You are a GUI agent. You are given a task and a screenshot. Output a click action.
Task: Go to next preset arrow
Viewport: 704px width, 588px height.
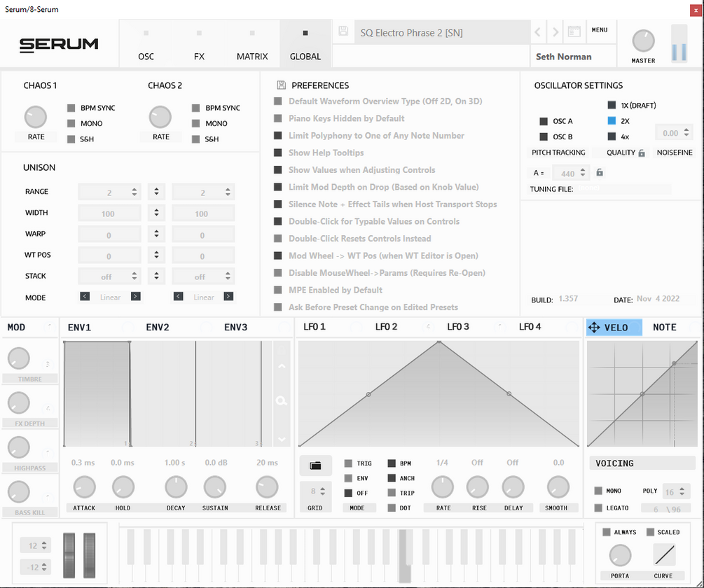coord(555,32)
